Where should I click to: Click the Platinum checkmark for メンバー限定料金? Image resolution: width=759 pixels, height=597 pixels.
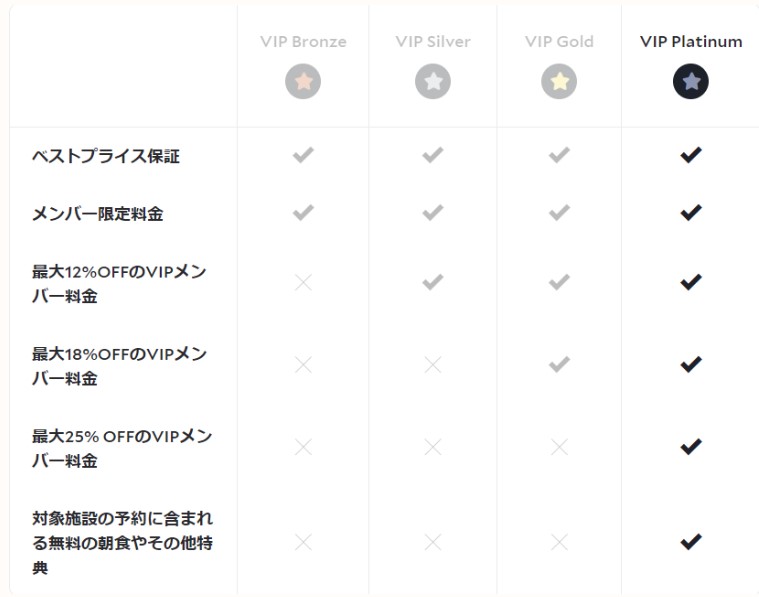tap(691, 212)
